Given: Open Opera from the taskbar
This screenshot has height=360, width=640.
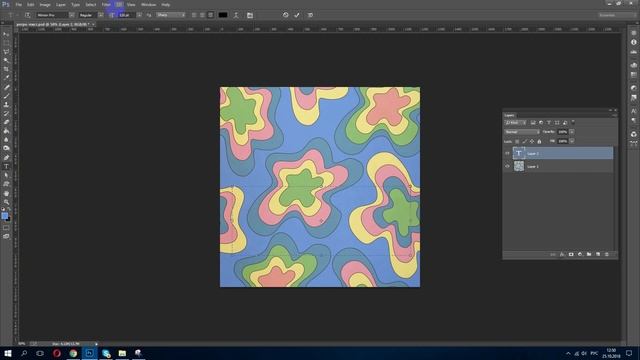Looking at the screenshot, I should pos(57,353).
